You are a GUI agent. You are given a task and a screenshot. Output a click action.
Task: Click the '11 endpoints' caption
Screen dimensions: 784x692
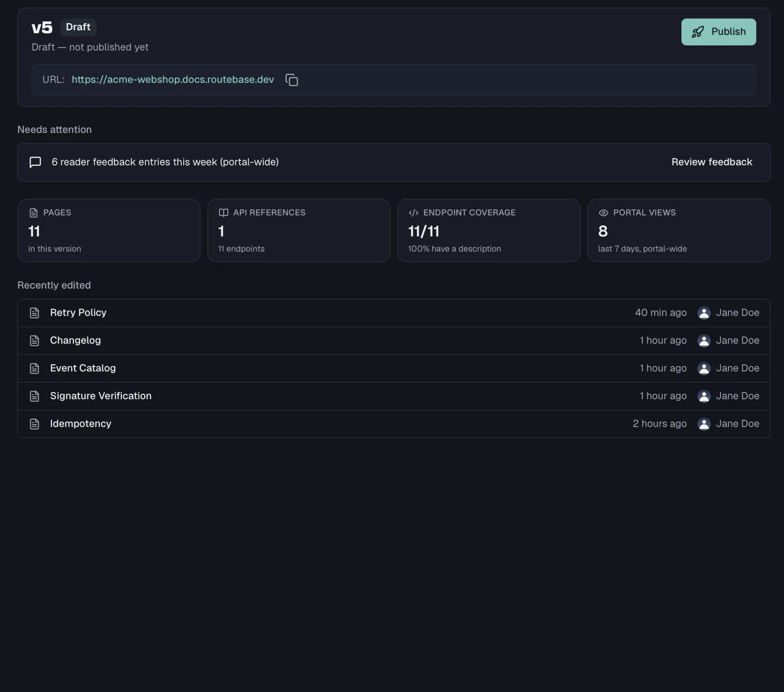pos(241,249)
